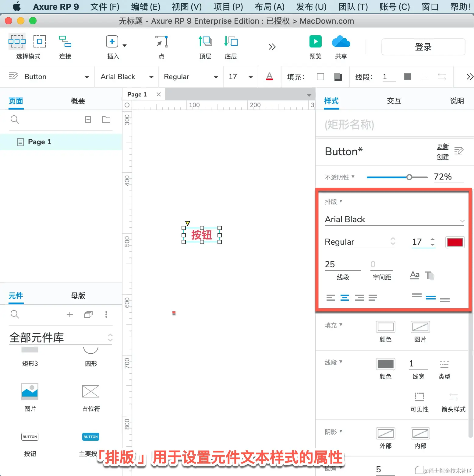474x476 pixels.
Task: Click the 72% opacity value field
Action: point(448,177)
